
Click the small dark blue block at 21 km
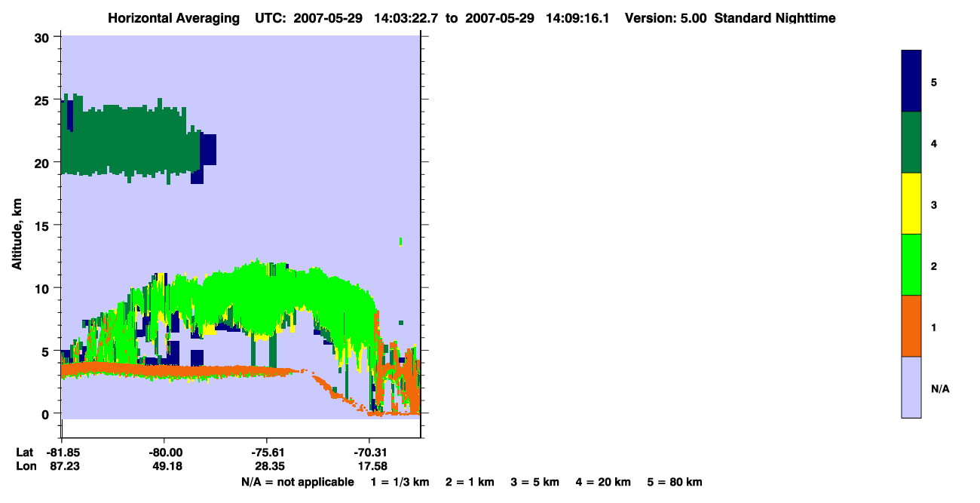click(x=209, y=149)
